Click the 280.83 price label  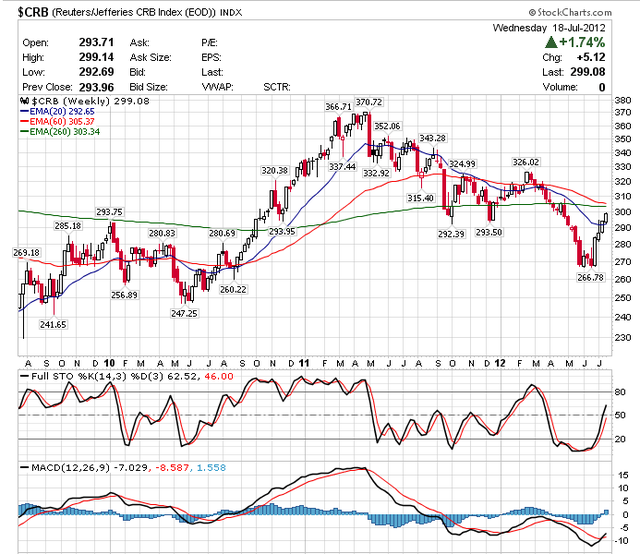(162, 233)
